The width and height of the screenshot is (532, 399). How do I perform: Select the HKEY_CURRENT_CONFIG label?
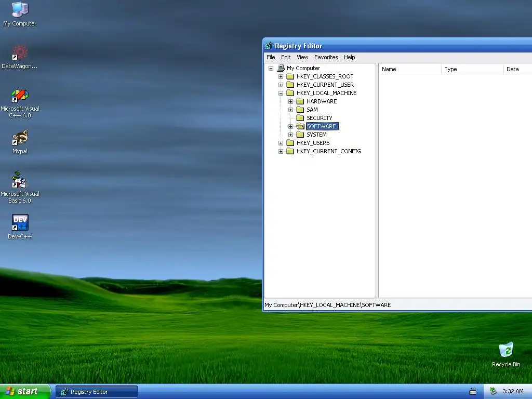point(328,151)
